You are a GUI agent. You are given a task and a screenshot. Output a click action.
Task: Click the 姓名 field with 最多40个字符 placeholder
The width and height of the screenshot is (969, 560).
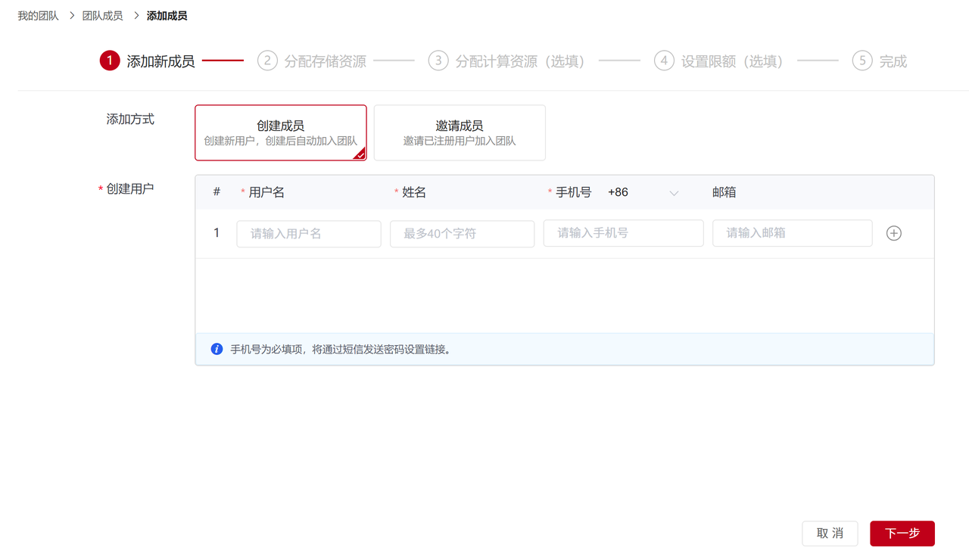(462, 234)
